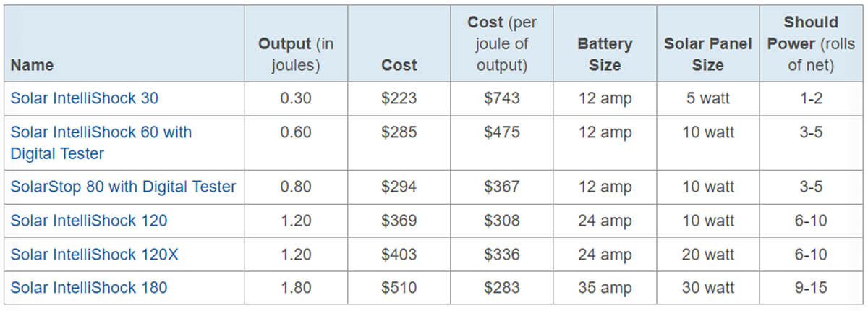Click the 30 watt solar panel cell
This screenshot has height=311, width=868.
coord(707,288)
